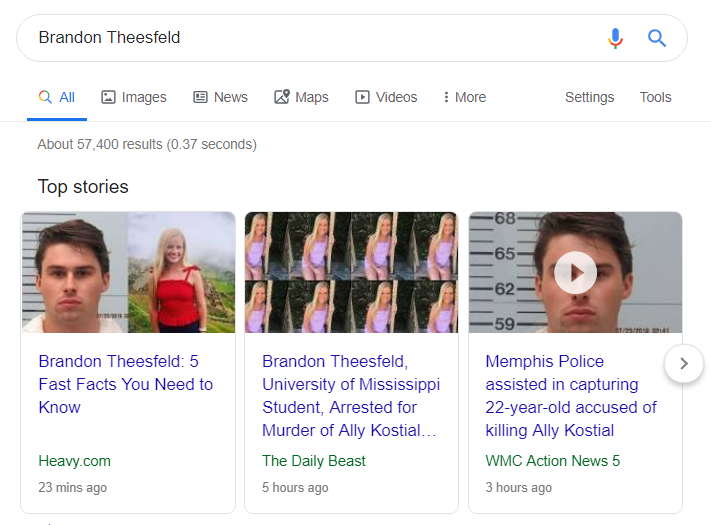Open The Daily Beast story thumbnail image
Image resolution: width=711 pixels, height=525 pixels.
click(x=351, y=272)
